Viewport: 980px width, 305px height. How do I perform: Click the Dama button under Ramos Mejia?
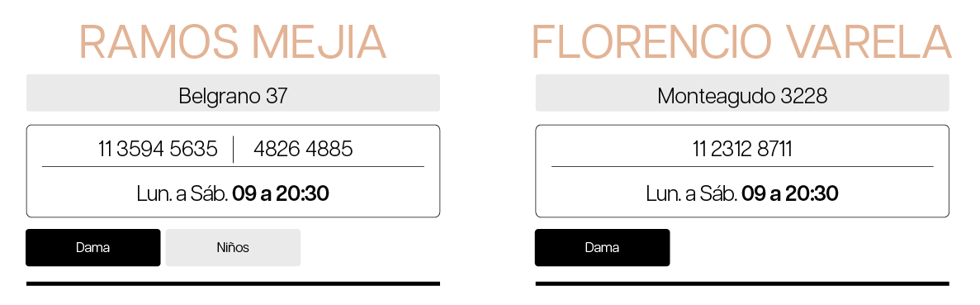click(93, 247)
